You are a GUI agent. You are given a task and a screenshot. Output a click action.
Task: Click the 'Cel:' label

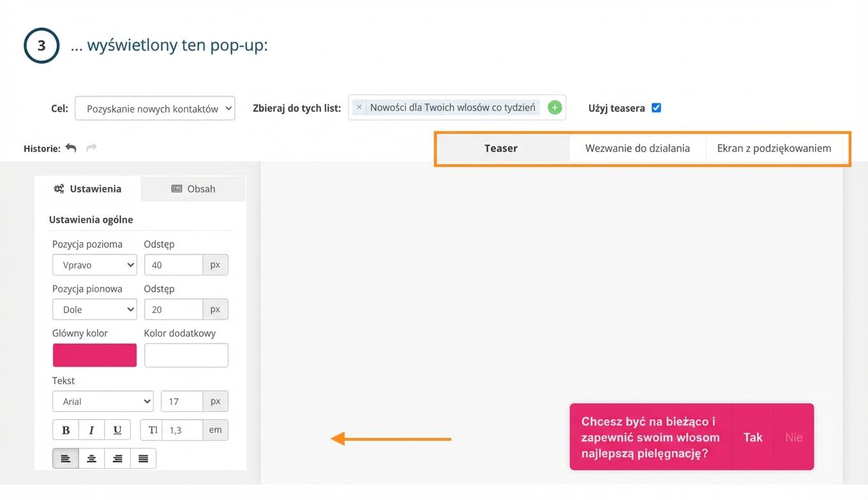(59, 108)
